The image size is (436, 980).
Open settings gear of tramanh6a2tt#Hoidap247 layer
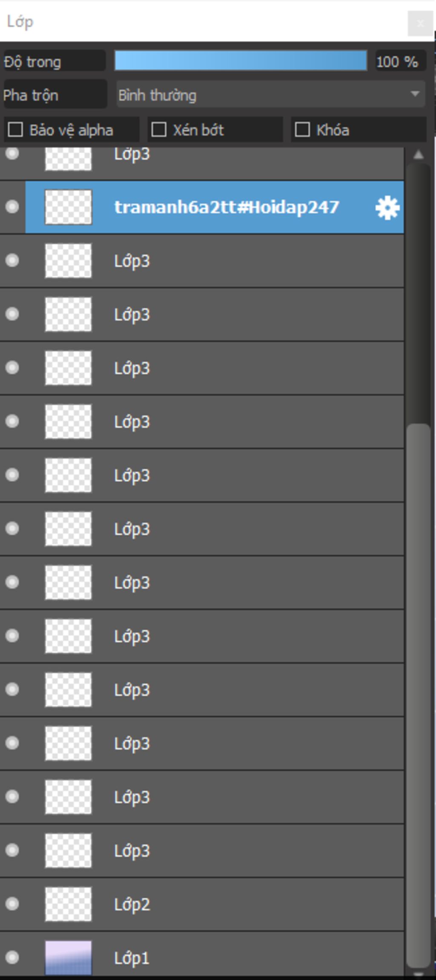[x=387, y=208]
